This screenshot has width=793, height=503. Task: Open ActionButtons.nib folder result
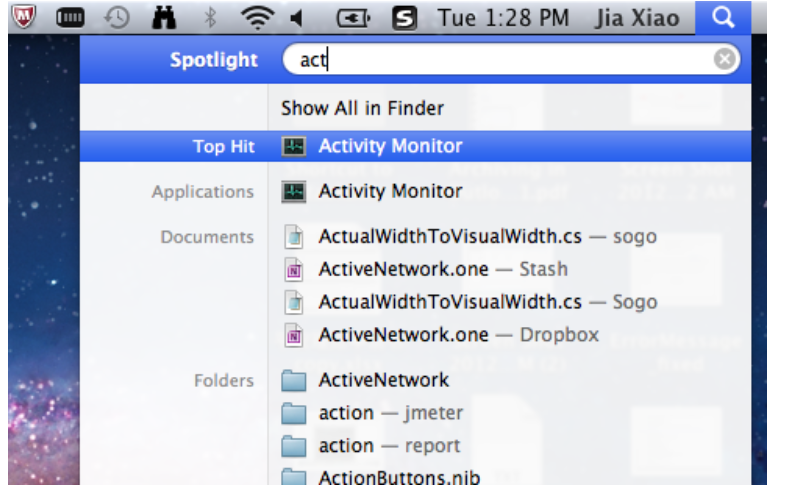tap(398, 478)
